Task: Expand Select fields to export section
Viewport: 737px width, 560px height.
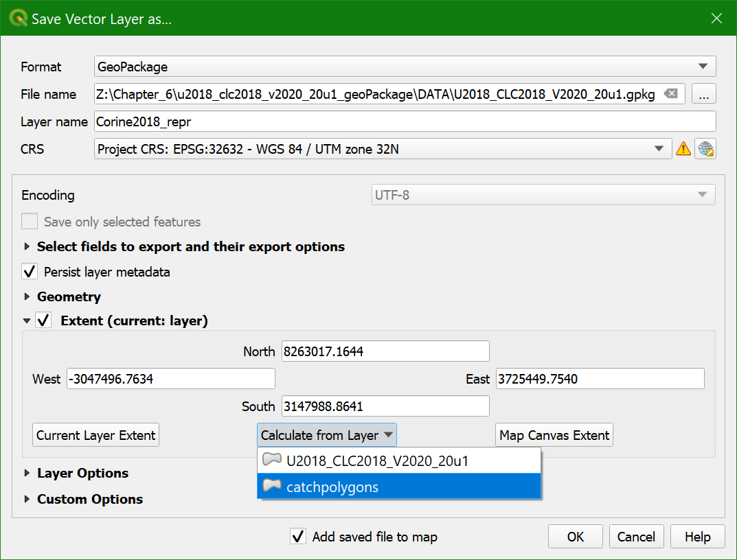Action: [x=27, y=246]
